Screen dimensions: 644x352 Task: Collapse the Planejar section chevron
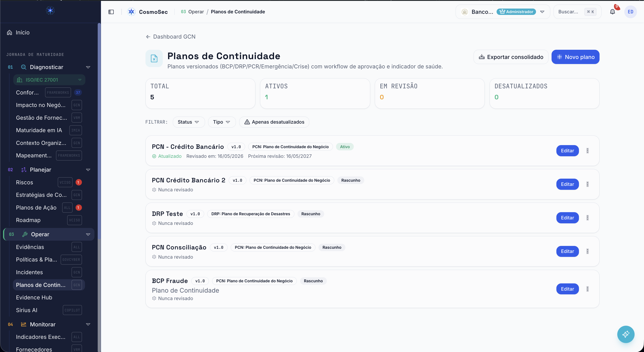click(x=88, y=170)
